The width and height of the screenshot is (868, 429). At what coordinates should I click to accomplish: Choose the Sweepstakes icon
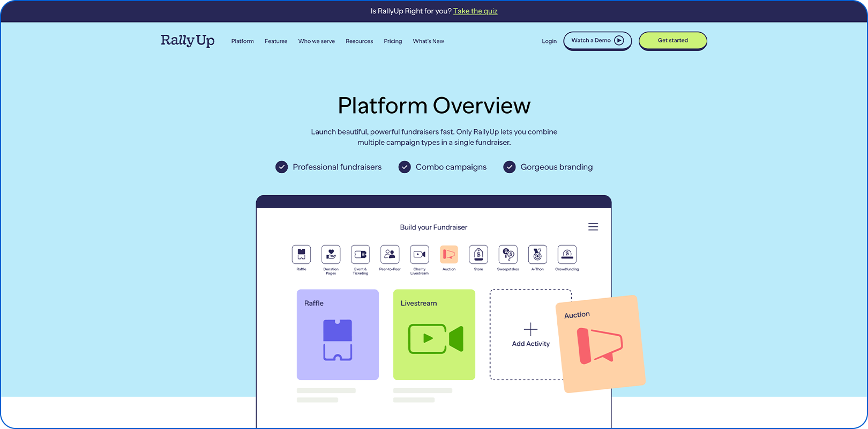click(x=508, y=254)
